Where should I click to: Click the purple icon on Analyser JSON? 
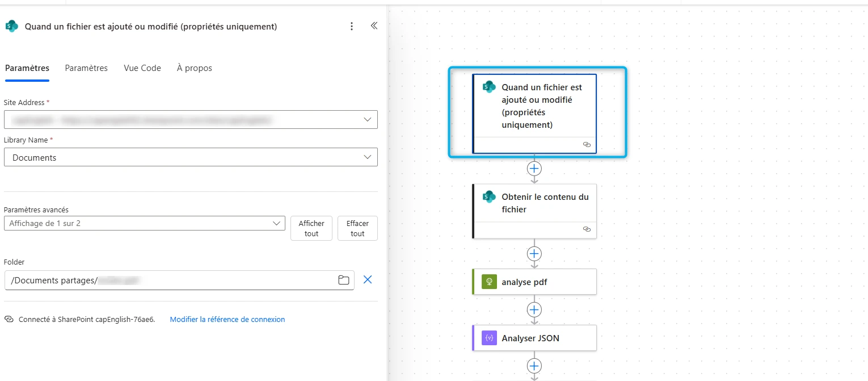click(x=489, y=338)
